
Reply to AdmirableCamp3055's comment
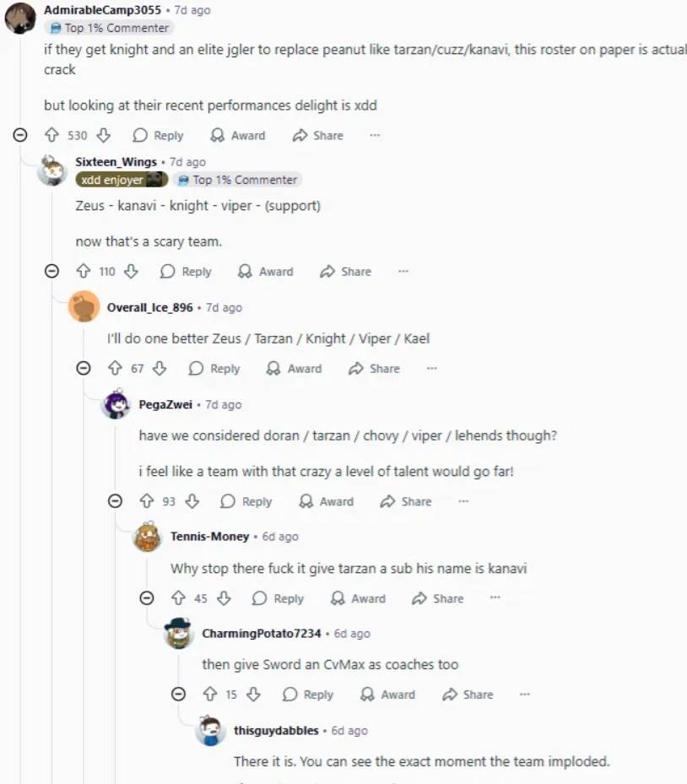pyautogui.click(x=158, y=135)
